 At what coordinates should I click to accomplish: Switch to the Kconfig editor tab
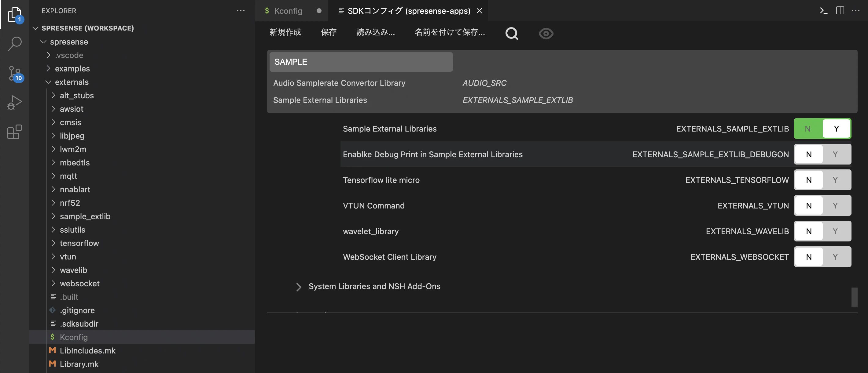[292, 11]
